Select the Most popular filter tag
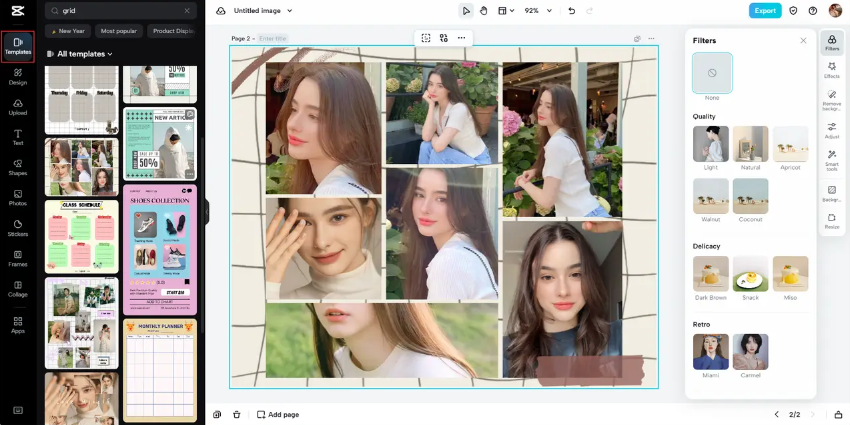The image size is (850, 425). [119, 31]
